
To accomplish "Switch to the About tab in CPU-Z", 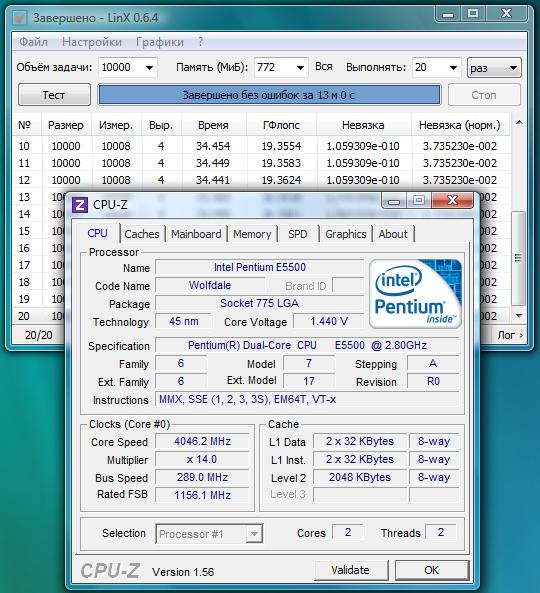I will coord(393,234).
